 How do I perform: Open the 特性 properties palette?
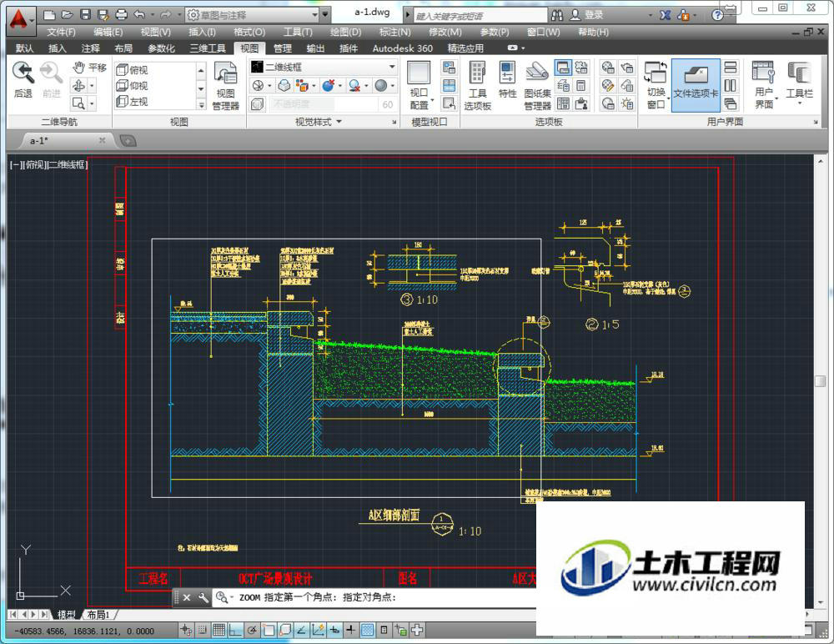click(507, 80)
